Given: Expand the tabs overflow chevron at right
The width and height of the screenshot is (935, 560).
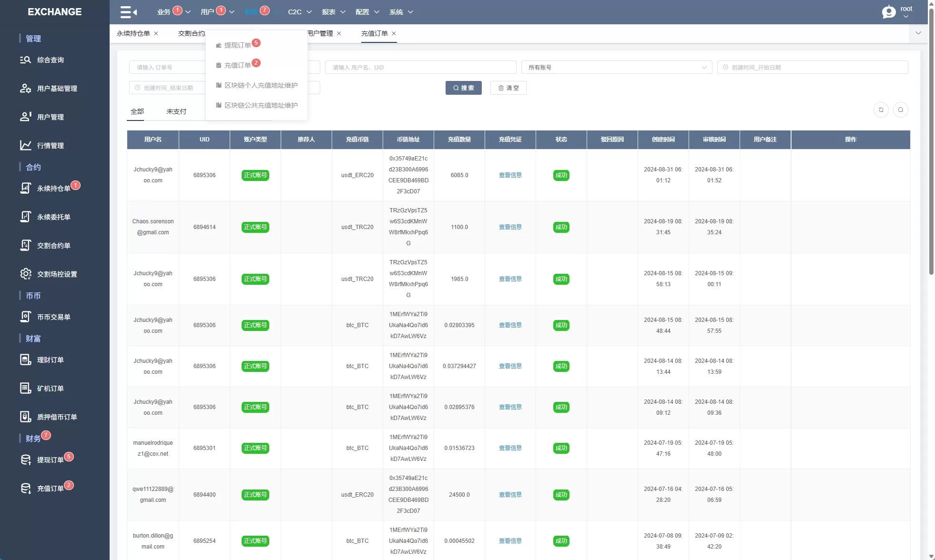Looking at the screenshot, I should coord(918,33).
